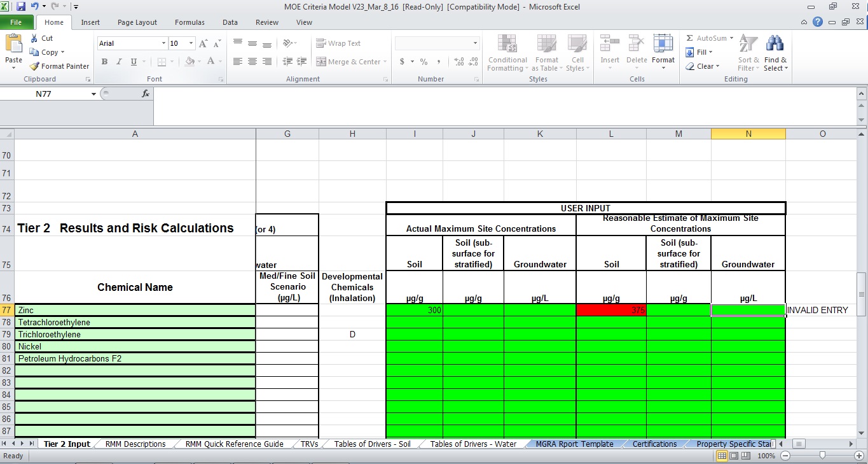
Task: Click the Align Text Left icon
Action: coord(238,62)
